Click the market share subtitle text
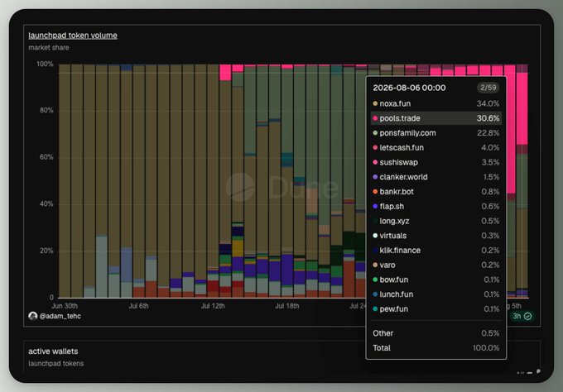 coord(49,47)
